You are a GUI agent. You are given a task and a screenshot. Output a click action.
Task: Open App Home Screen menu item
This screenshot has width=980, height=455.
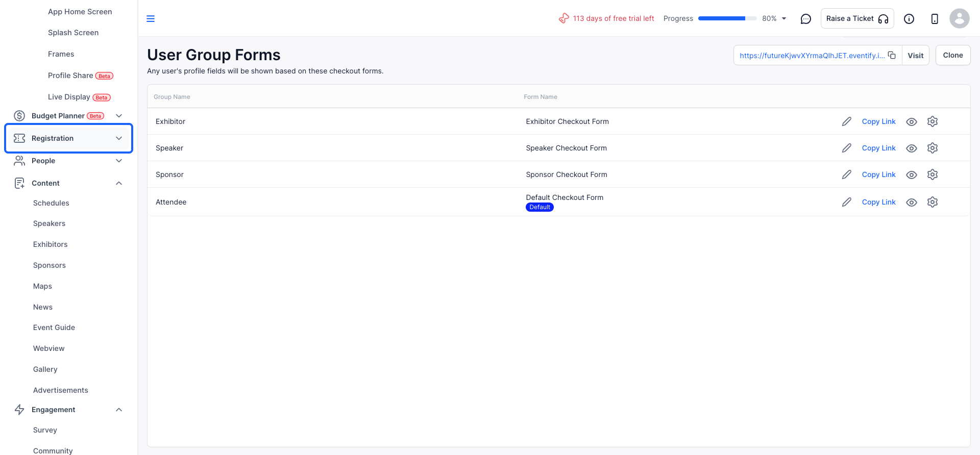80,12
